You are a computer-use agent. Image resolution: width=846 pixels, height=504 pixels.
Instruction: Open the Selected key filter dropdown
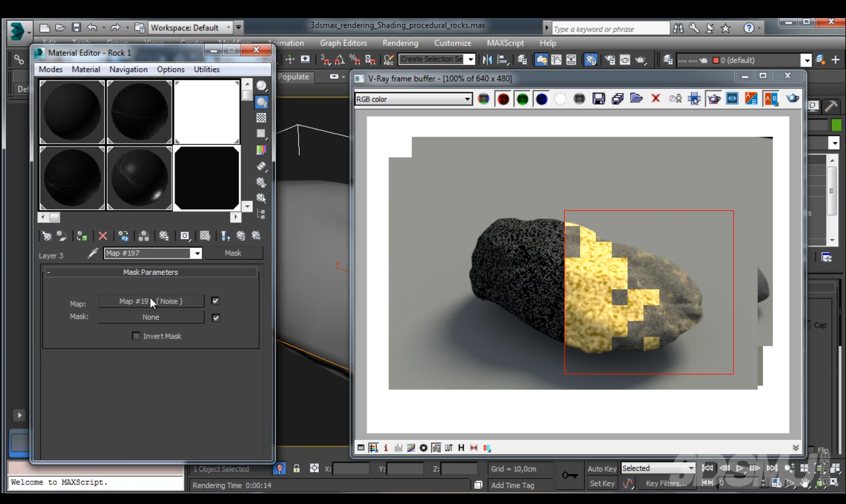pos(658,469)
